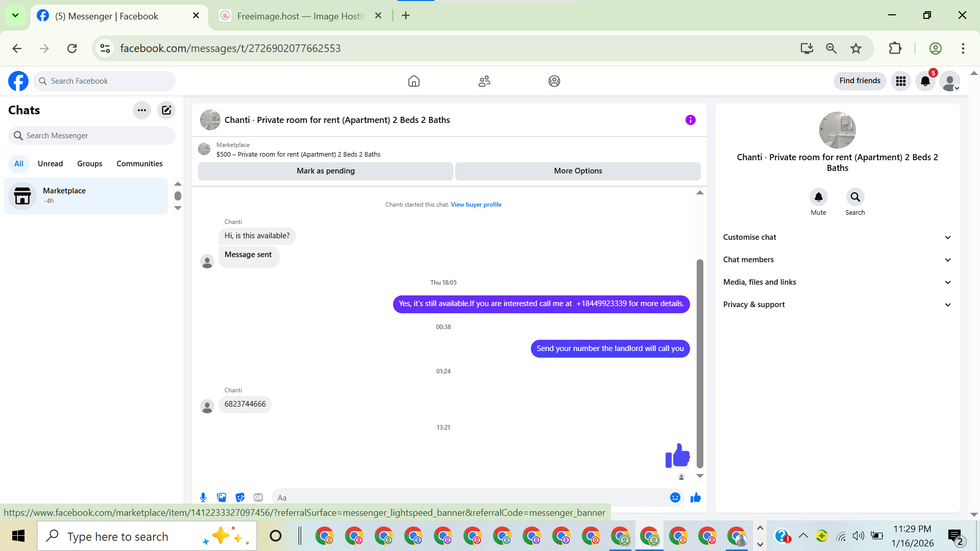Open the emoji picker in message box

(x=675, y=497)
